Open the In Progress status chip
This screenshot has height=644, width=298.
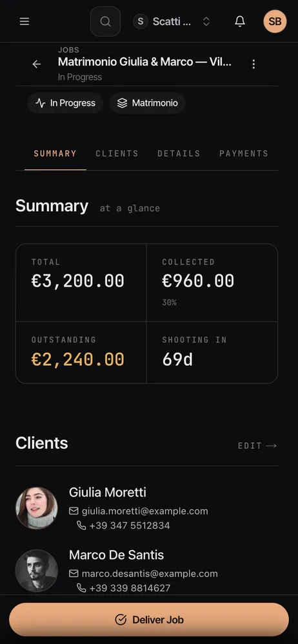[65, 102]
